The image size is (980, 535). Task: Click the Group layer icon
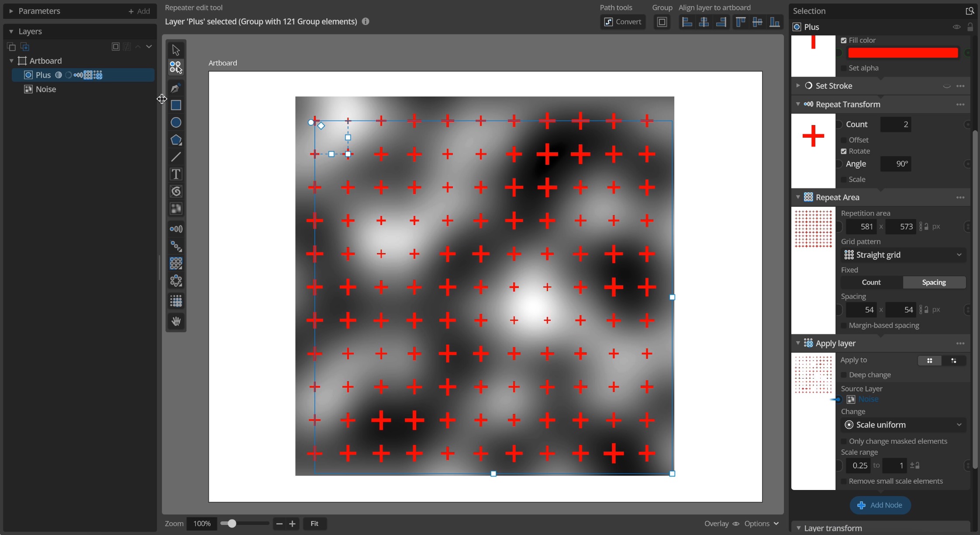pyautogui.click(x=662, y=22)
